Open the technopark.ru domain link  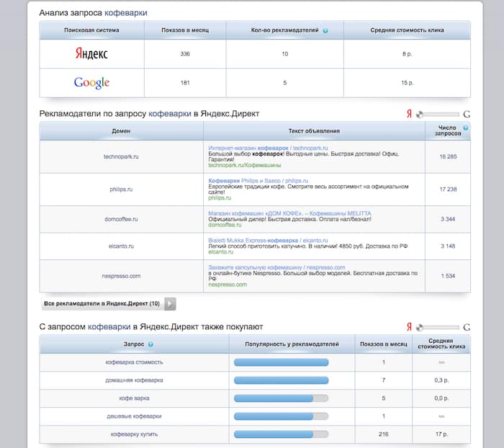121,156
